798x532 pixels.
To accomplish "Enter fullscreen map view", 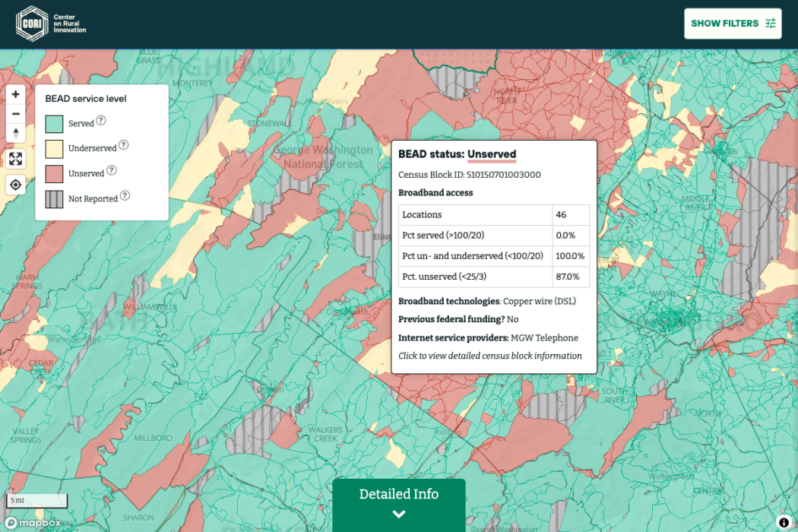I will coord(15,159).
